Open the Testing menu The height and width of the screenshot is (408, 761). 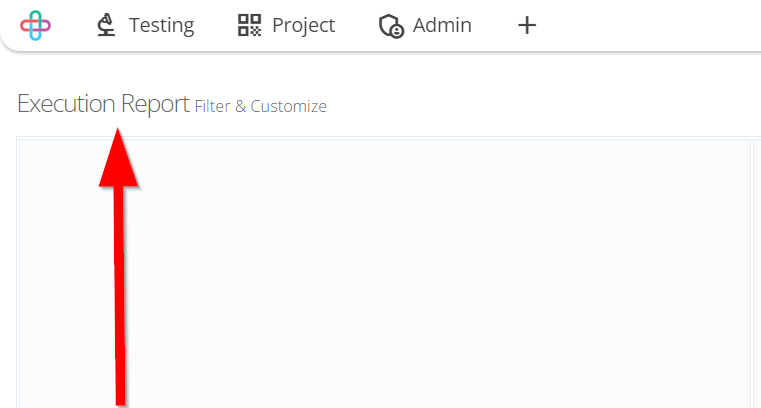click(146, 25)
